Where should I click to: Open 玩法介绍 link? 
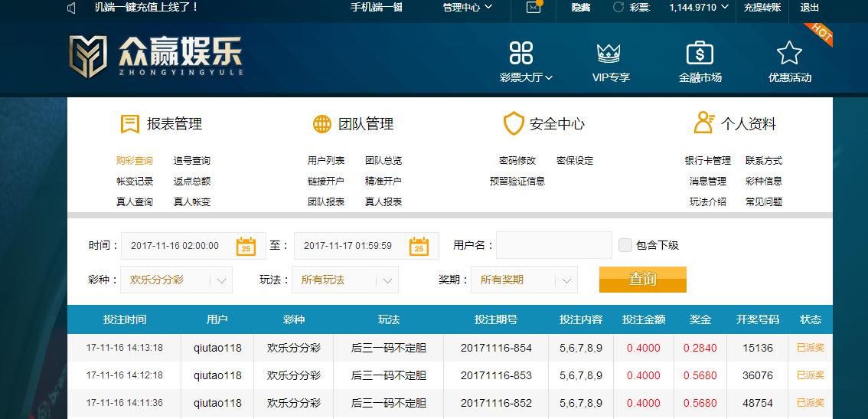tap(708, 201)
